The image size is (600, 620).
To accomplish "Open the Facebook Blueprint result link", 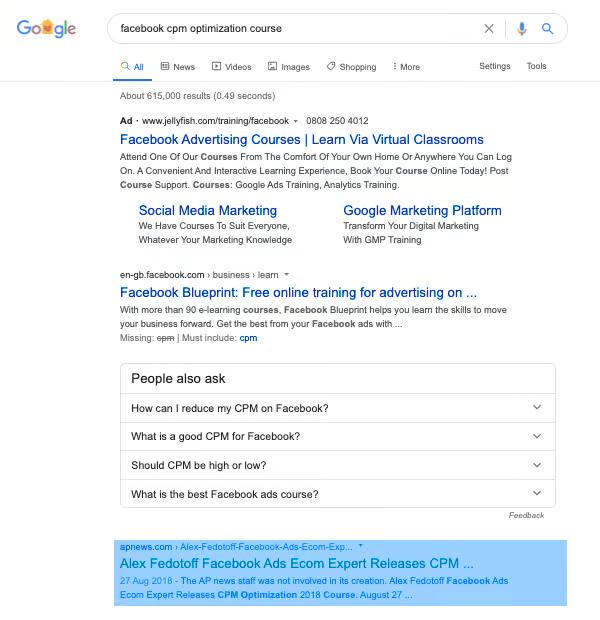I will point(299,293).
